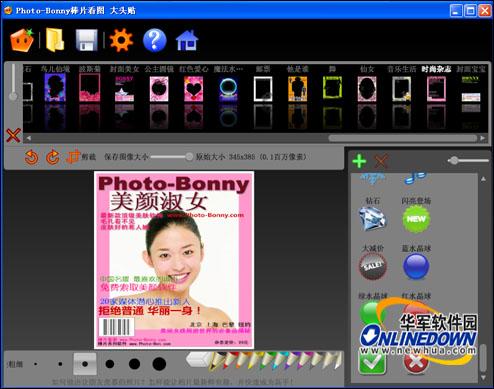
Task: Choose the glowing blue ring frame
Action: (x=228, y=89)
